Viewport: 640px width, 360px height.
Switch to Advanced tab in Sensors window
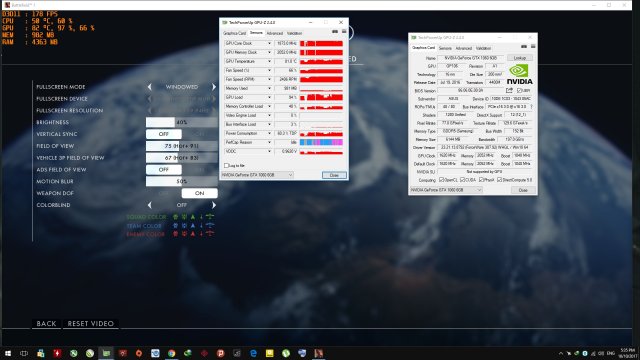click(274, 33)
